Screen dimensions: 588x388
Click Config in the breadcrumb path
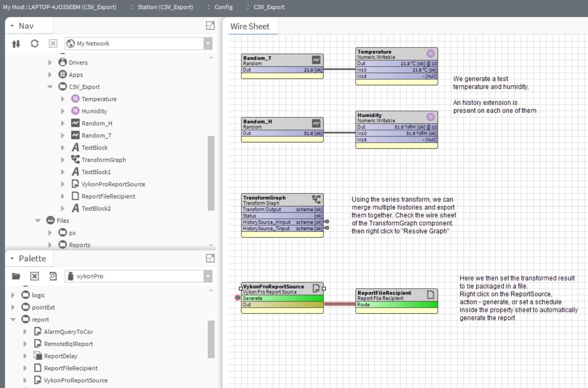click(x=224, y=7)
